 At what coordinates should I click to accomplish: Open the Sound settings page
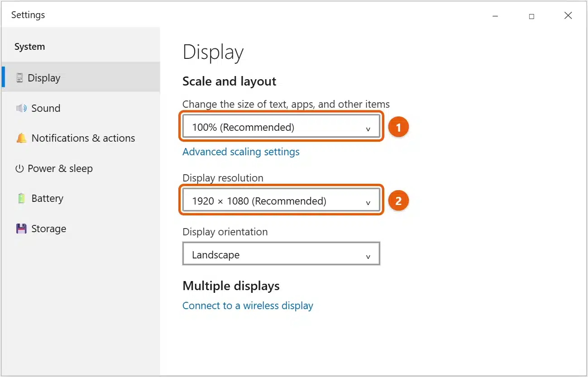click(81, 108)
